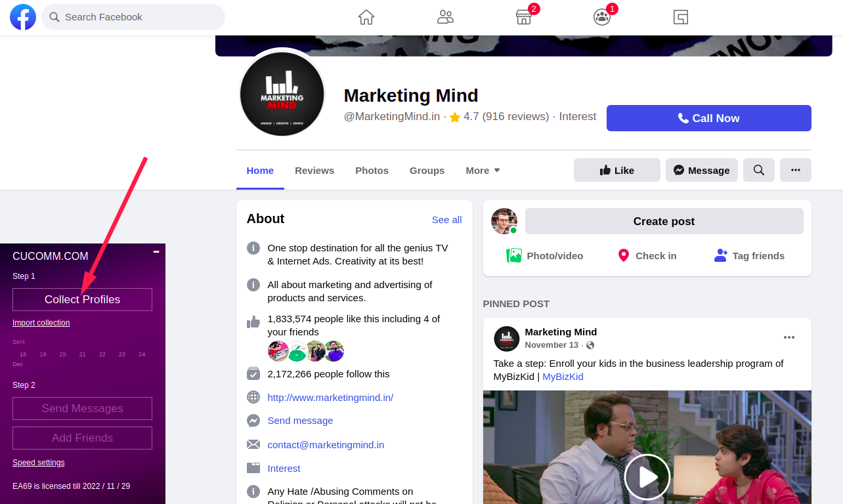Open the Facebook logo home link
This screenshot has height=504, width=843.
pyautogui.click(x=23, y=17)
